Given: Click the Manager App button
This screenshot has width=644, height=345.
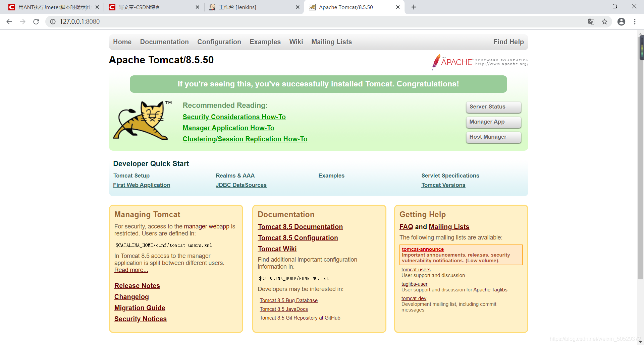Looking at the screenshot, I should (494, 122).
